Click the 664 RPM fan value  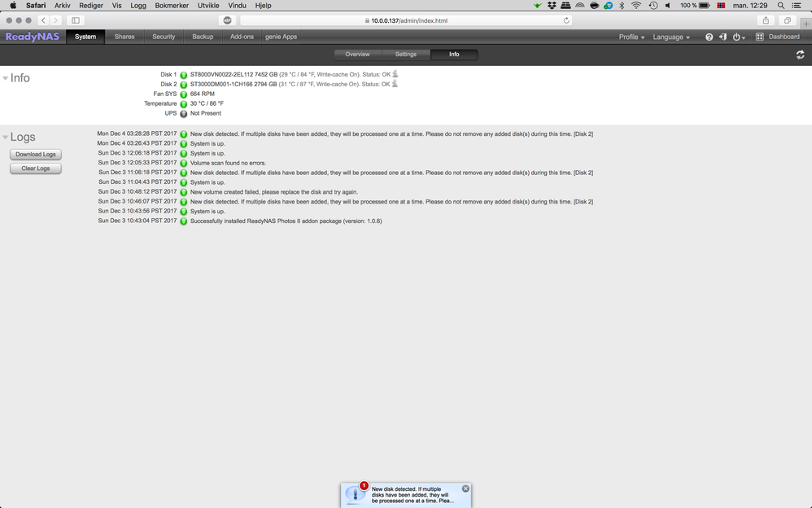point(202,94)
